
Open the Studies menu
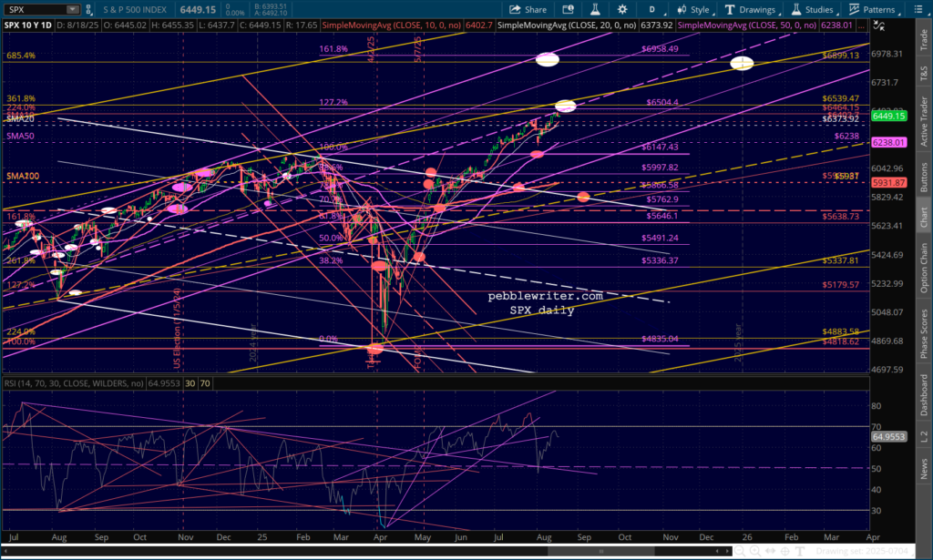click(813, 9)
